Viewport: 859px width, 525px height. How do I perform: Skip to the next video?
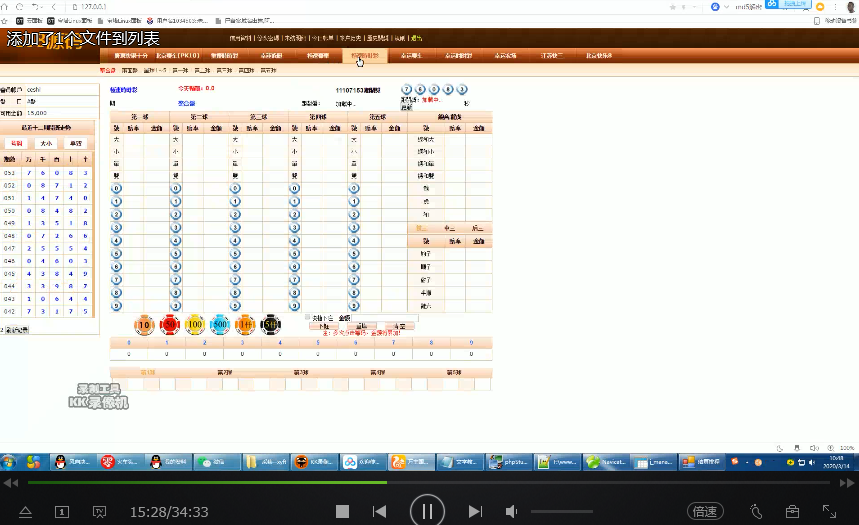click(x=475, y=511)
